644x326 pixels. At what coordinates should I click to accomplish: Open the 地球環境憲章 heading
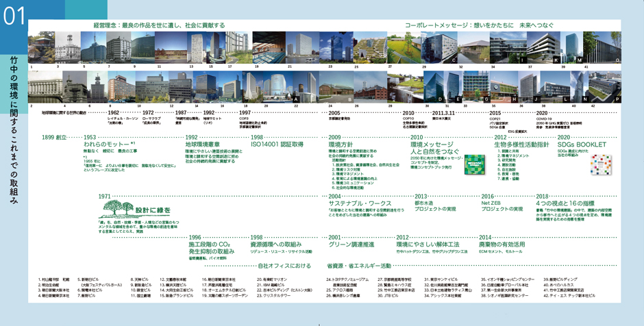[206, 145]
